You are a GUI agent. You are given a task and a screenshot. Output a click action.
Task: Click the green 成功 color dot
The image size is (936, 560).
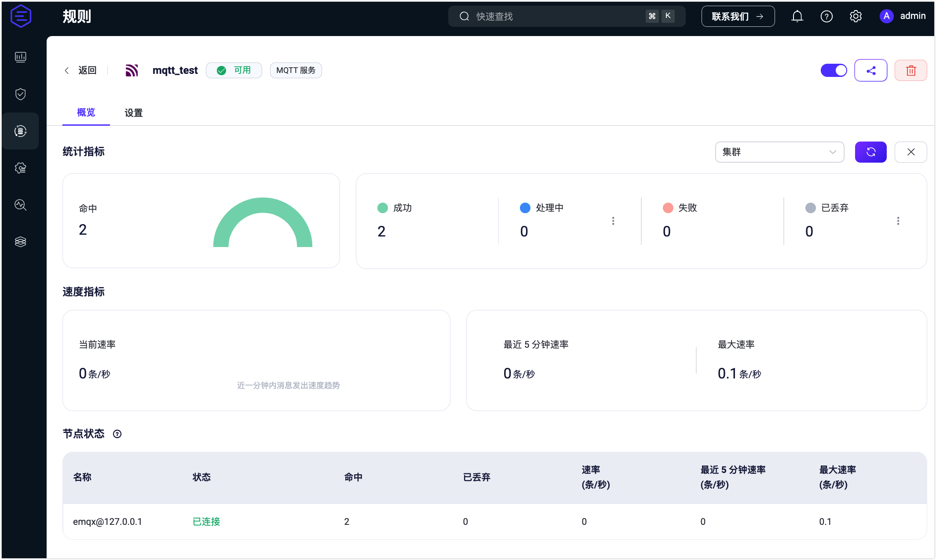pos(383,208)
